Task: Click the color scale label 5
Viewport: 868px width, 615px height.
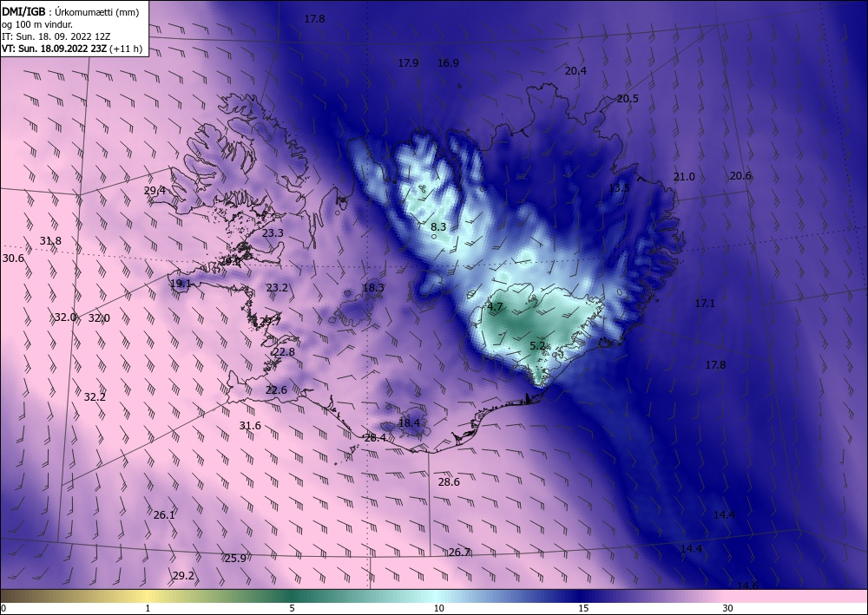Action: (x=292, y=609)
